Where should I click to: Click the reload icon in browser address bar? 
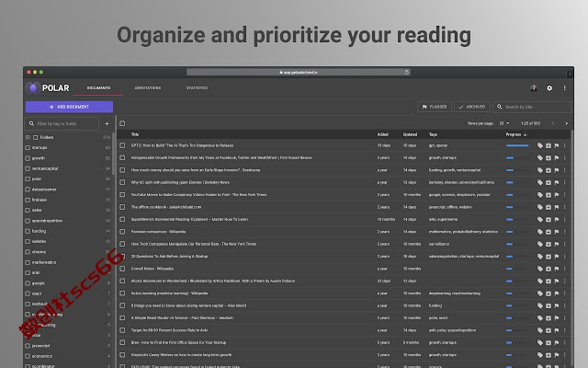coord(407,72)
